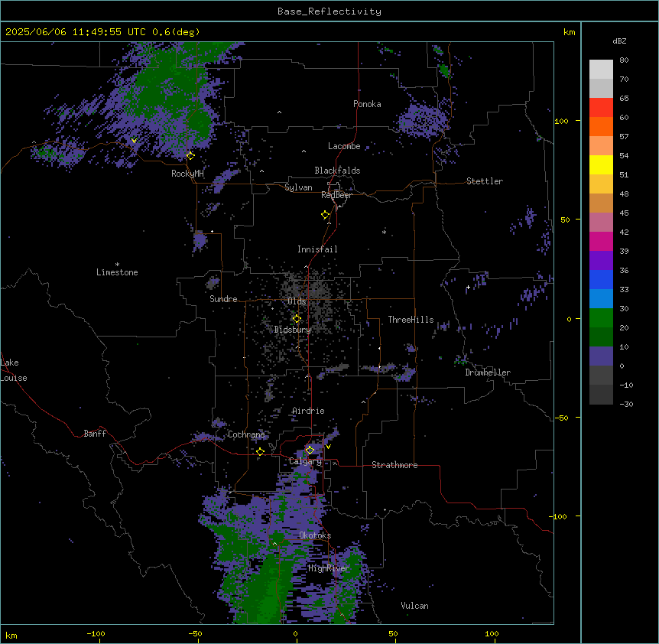The image size is (659, 644).
Task: Click the white plus marker northwest of Drumheller
Action: (468, 287)
